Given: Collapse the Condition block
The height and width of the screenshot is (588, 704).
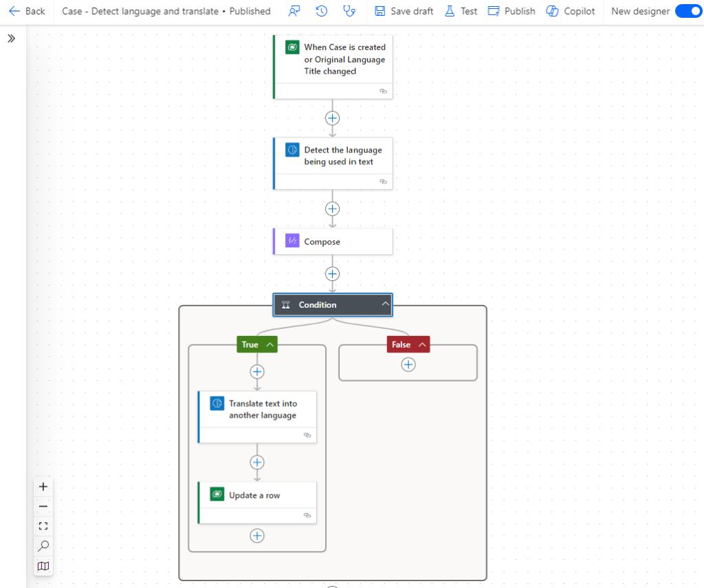Looking at the screenshot, I should [x=386, y=304].
